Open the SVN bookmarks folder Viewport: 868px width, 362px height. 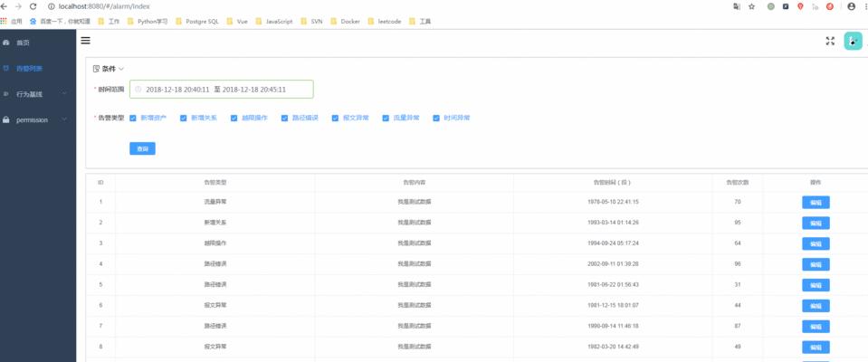311,22
